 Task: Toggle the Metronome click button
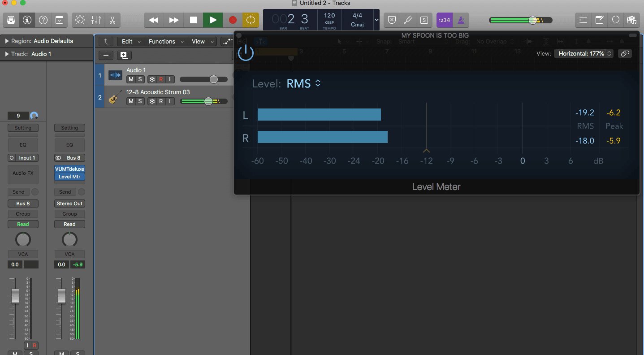461,20
